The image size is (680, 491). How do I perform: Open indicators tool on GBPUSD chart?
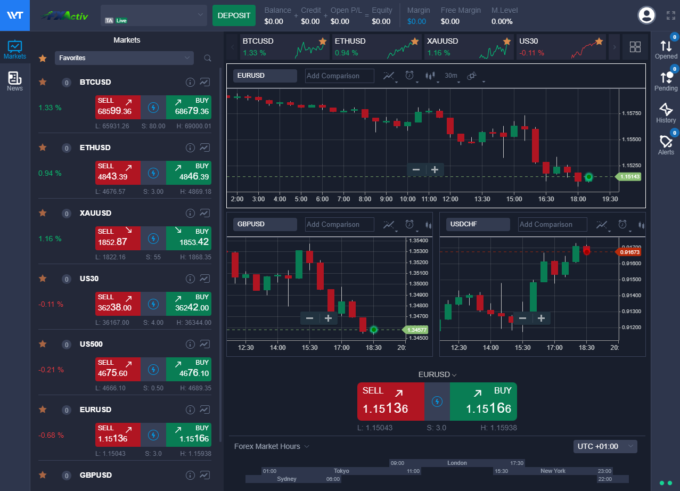389,224
